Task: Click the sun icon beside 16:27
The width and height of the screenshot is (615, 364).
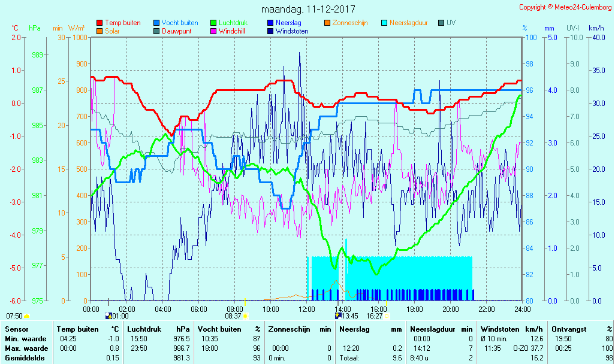Action: tap(387, 316)
